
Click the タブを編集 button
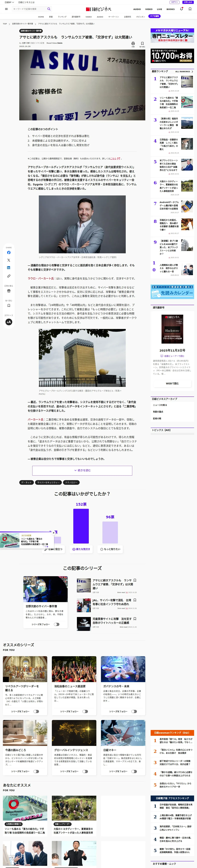tap(155, 16)
